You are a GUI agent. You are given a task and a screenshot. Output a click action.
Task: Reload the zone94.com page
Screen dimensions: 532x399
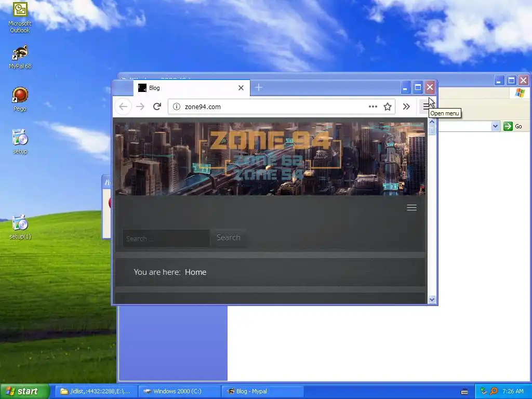(x=157, y=107)
